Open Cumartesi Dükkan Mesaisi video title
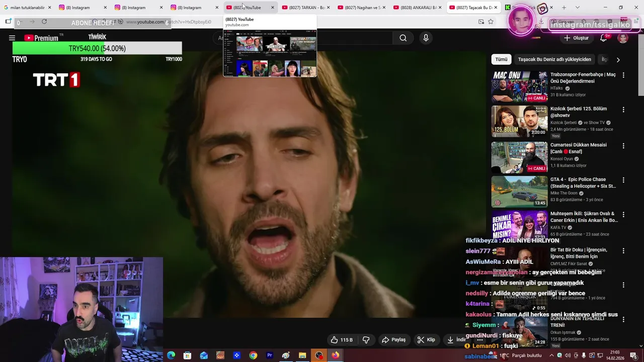Image resolution: width=644 pixels, height=362 pixels. tap(578, 148)
